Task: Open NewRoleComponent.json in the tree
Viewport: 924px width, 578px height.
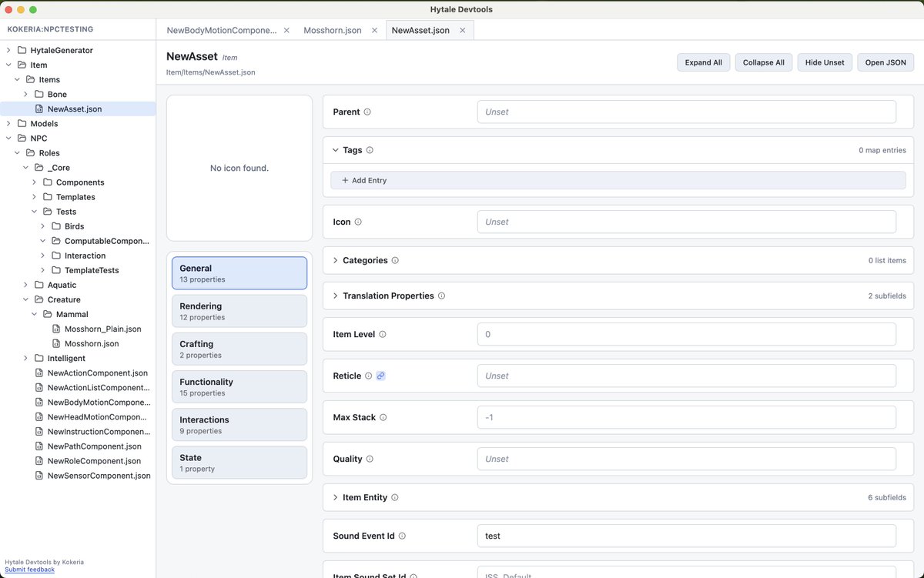Action: pyautogui.click(x=94, y=461)
